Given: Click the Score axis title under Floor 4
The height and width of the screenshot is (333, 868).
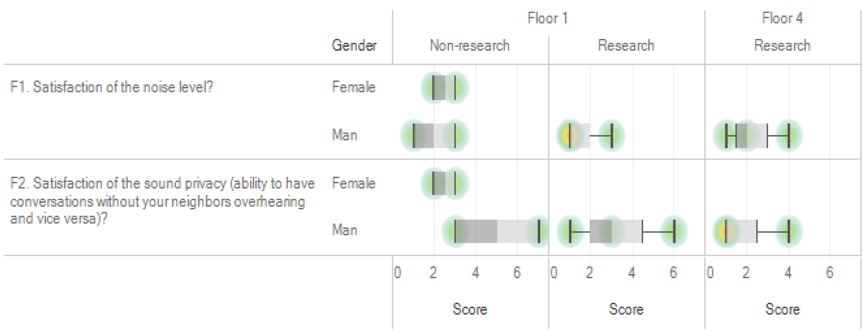Looking at the screenshot, I should (x=783, y=309).
